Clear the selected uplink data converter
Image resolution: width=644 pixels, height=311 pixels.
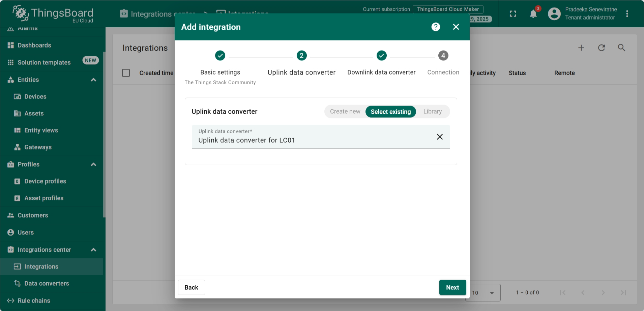tap(440, 137)
